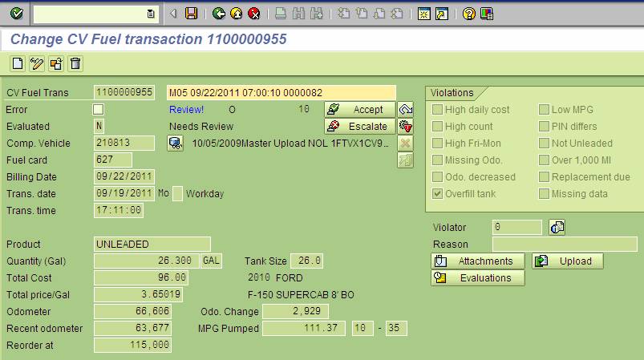Viewport: 644px width, 360px height.
Task: Click the Total Cost field 96.00
Action: tap(141, 277)
